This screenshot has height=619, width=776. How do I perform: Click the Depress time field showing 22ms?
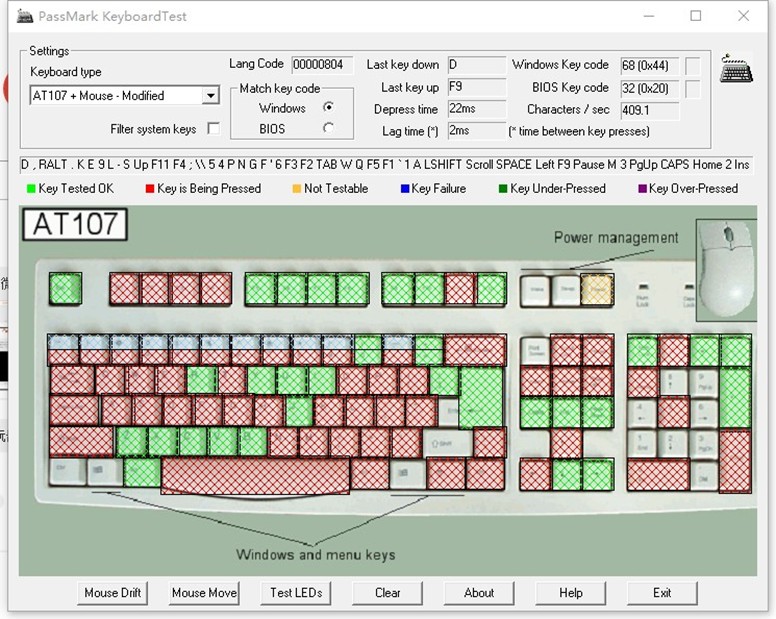(x=477, y=109)
